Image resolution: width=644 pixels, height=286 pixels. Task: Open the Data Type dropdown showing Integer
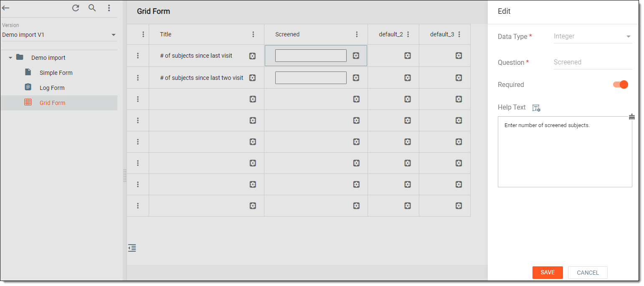pyautogui.click(x=593, y=37)
